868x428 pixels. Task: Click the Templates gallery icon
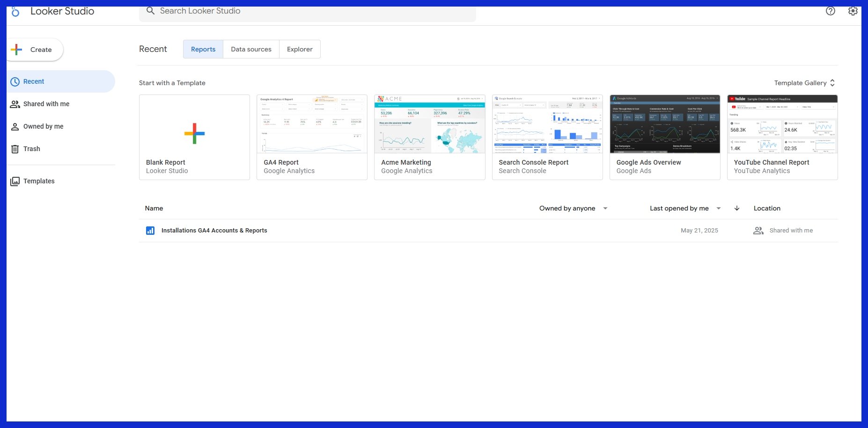(15, 181)
